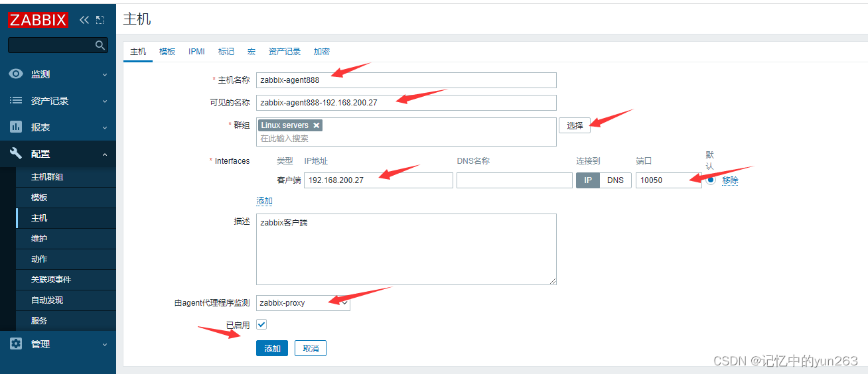Click the 端口 input field
The height and width of the screenshot is (374, 868).
[x=668, y=180]
